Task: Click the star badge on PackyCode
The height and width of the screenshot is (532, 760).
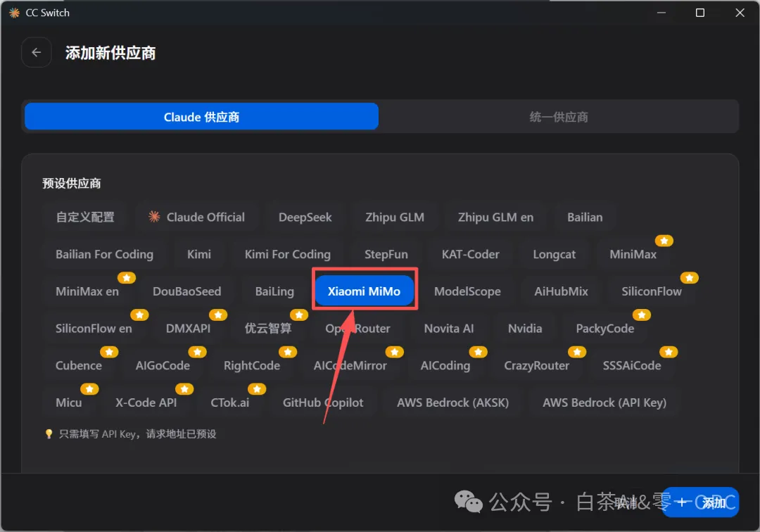Action: (x=641, y=315)
